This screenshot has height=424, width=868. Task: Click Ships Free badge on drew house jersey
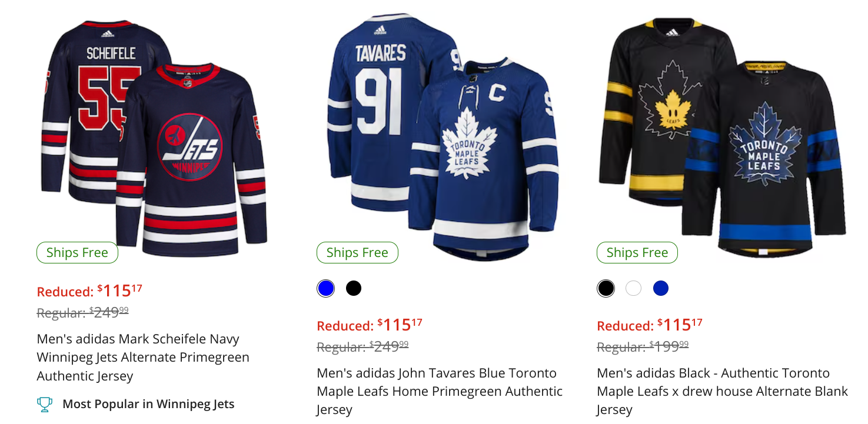pyautogui.click(x=637, y=253)
